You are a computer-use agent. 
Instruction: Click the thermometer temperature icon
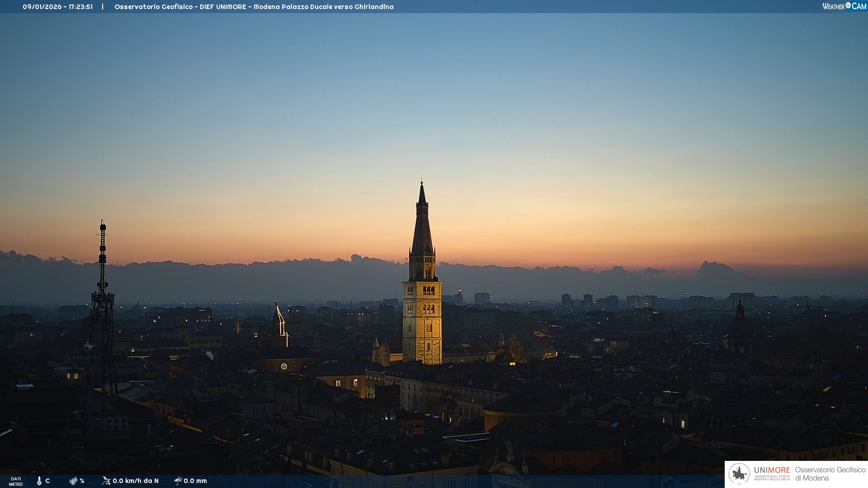(x=39, y=481)
